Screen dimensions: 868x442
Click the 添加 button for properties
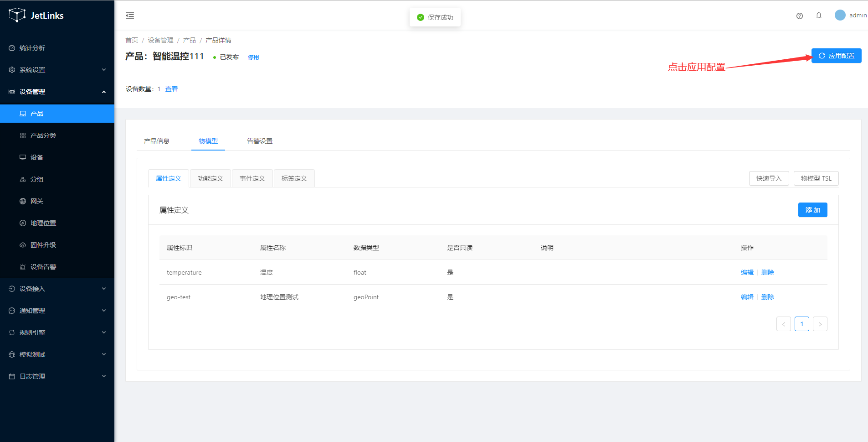coord(812,210)
